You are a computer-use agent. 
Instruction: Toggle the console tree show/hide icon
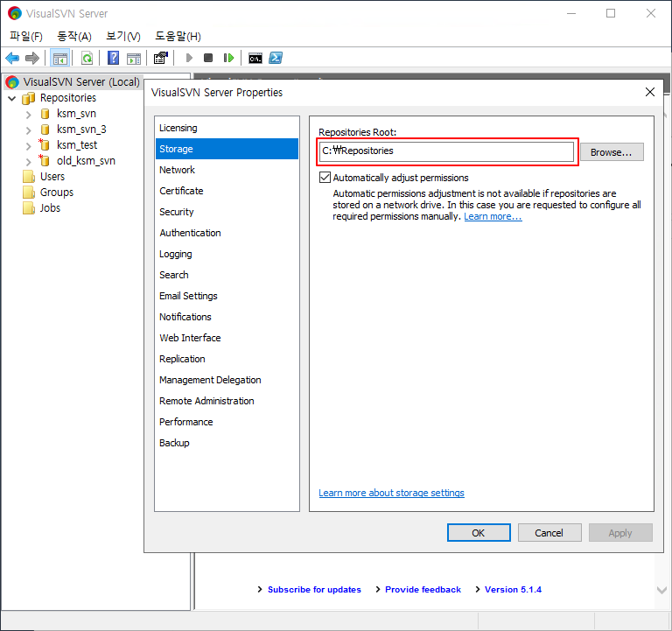(x=60, y=58)
